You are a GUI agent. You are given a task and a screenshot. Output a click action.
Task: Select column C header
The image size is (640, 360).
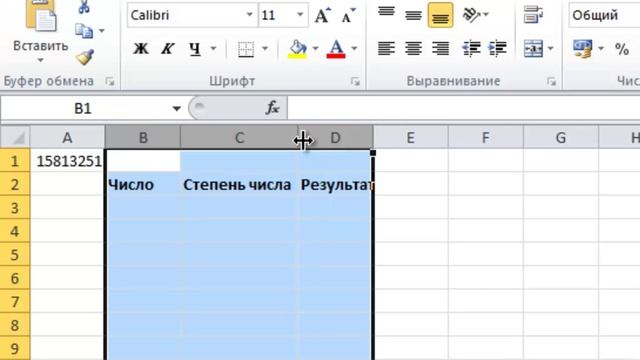239,138
